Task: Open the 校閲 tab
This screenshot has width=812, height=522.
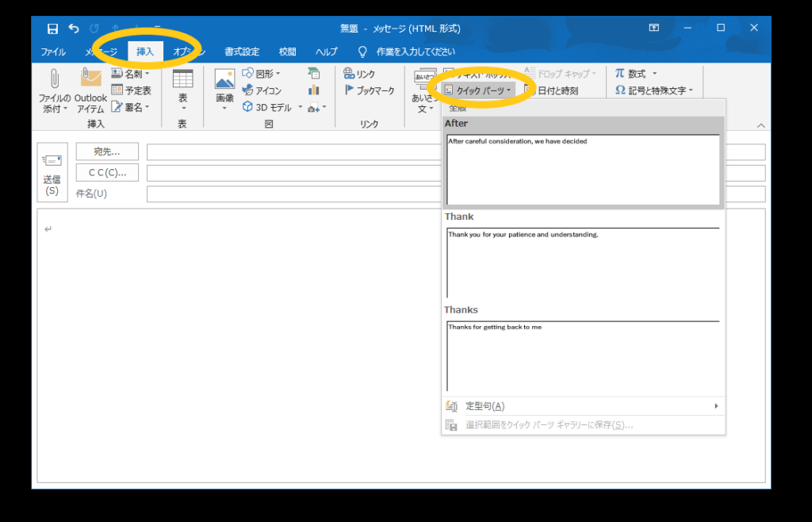Action: point(287,52)
